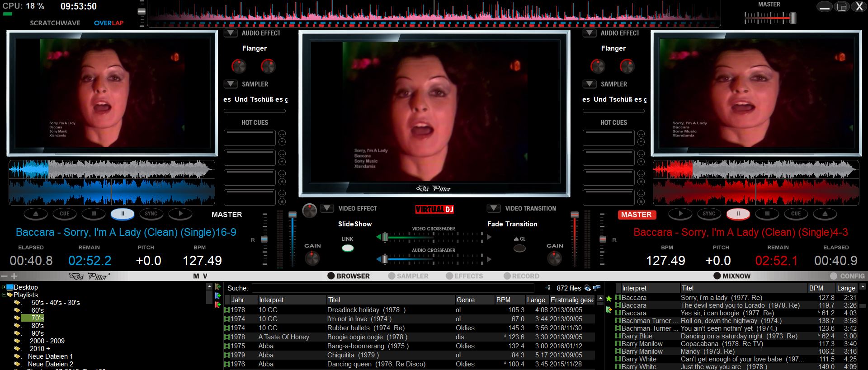
Task: Click the left deck SYNC button
Action: [151, 214]
